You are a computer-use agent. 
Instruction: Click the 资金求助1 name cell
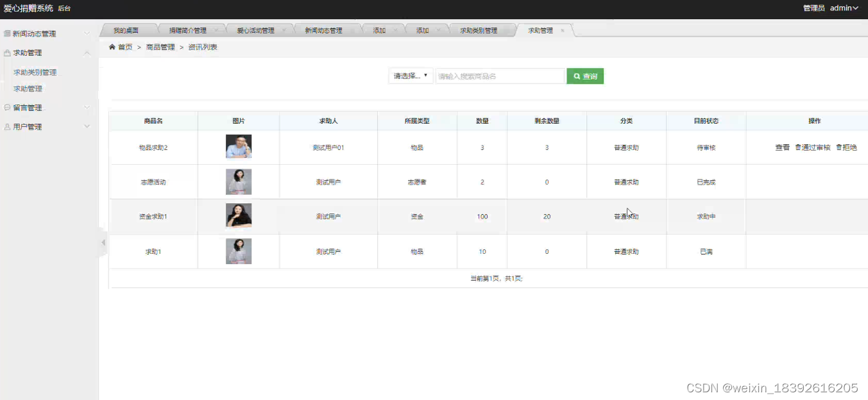pyautogui.click(x=153, y=217)
